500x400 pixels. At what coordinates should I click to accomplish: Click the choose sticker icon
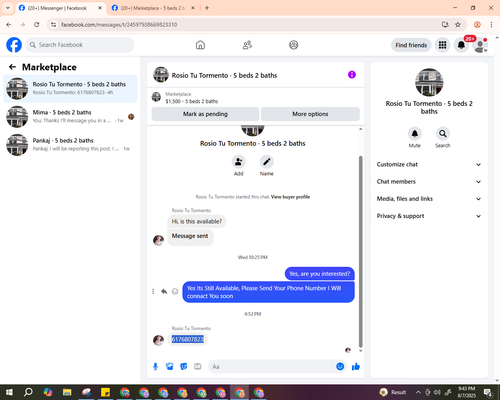click(184, 367)
